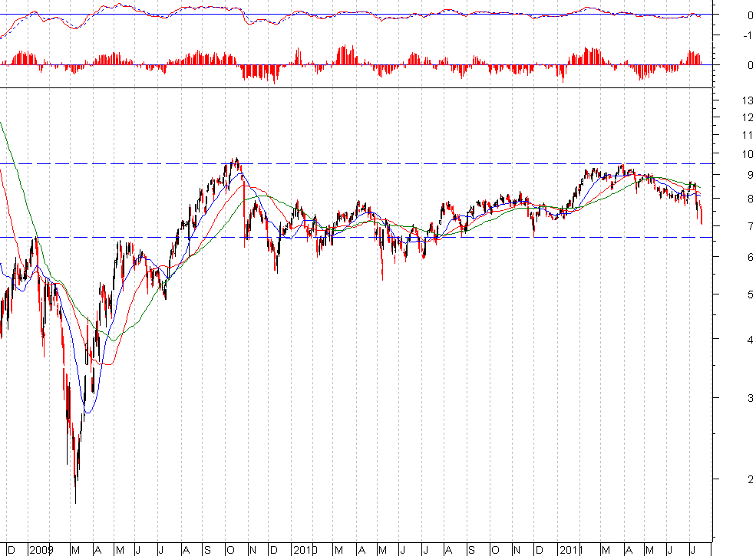
Task: Click the 'O' October 2009 axis label
Action: [x=230, y=550]
